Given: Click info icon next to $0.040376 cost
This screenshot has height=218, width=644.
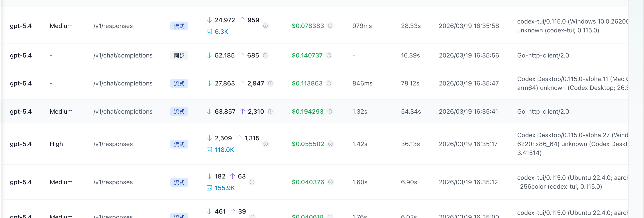Looking at the screenshot, I should [330, 182].
